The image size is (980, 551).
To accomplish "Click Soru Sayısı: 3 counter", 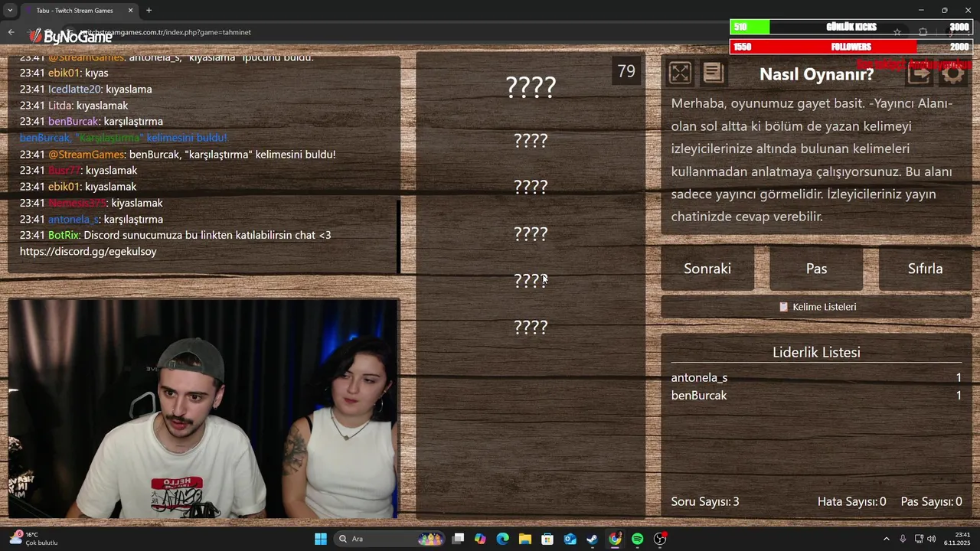I will 705,501.
